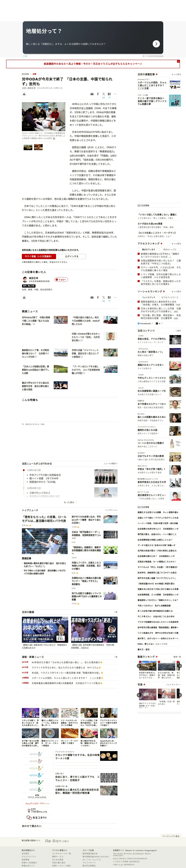Viewport: 186px width, 868px height.
Task: Click ニュースの要点へ link
Action: tap(110, 464)
